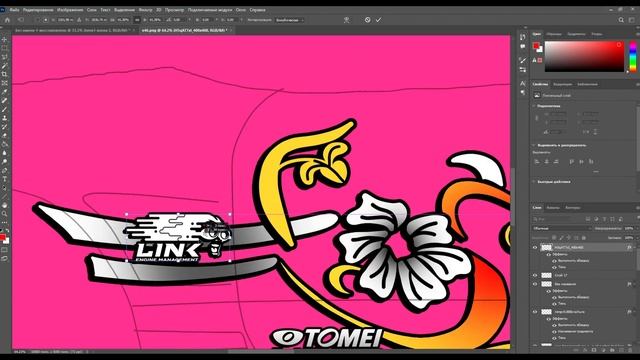The width and height of the screenshot is (640, 360).
Task: Open the interpolation Бикубическая dropdown
Action: [x=290, y=20]
